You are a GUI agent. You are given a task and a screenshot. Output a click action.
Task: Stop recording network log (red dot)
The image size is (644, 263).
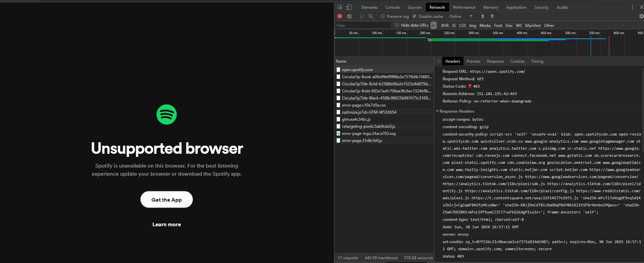point(340,16)
